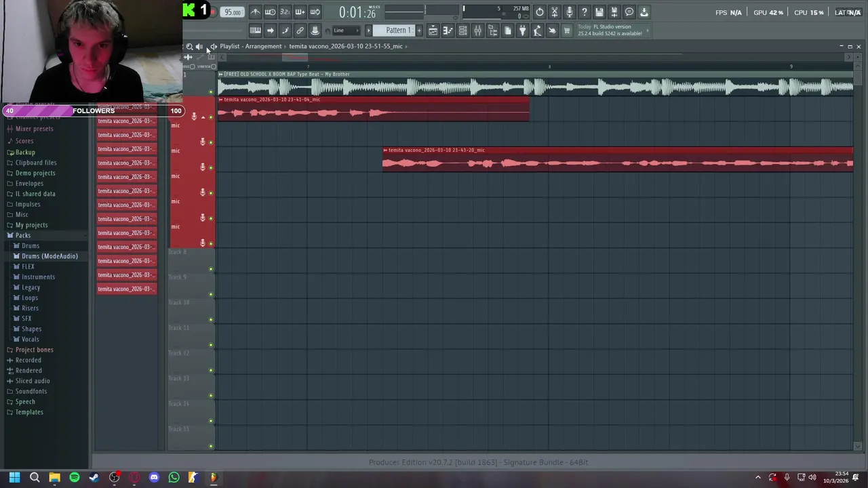Show hidden system tray icons chevron
The image size is (868, 488).
pyautogui.click(x=757, y=477)
